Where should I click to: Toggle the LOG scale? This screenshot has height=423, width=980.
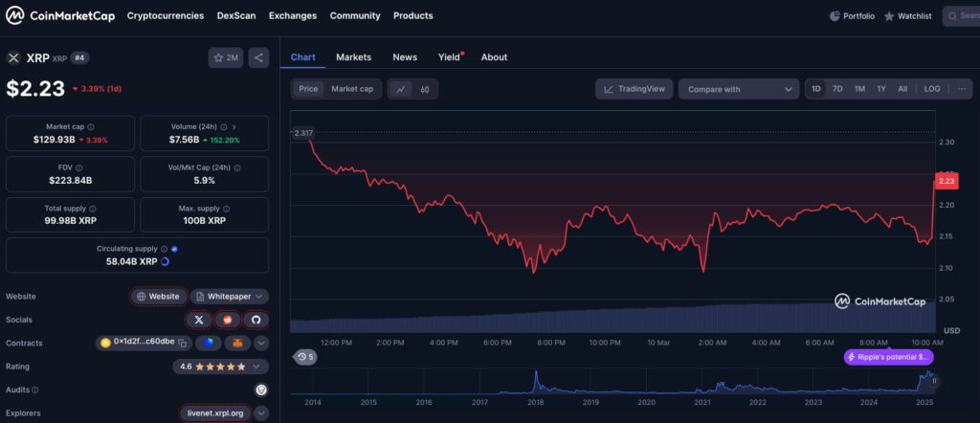coord(932,89)
